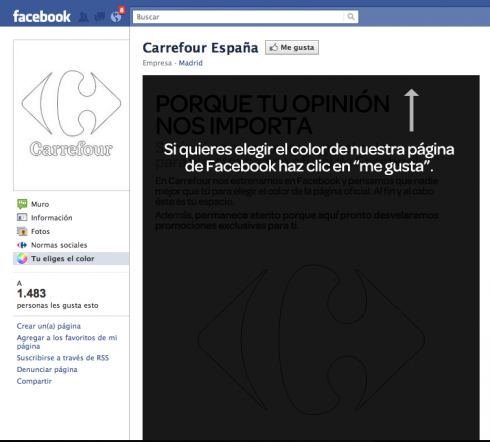Screen dimensions: 490x442
Task: Click the Carrefour profile picture
Action: [71, 115]
